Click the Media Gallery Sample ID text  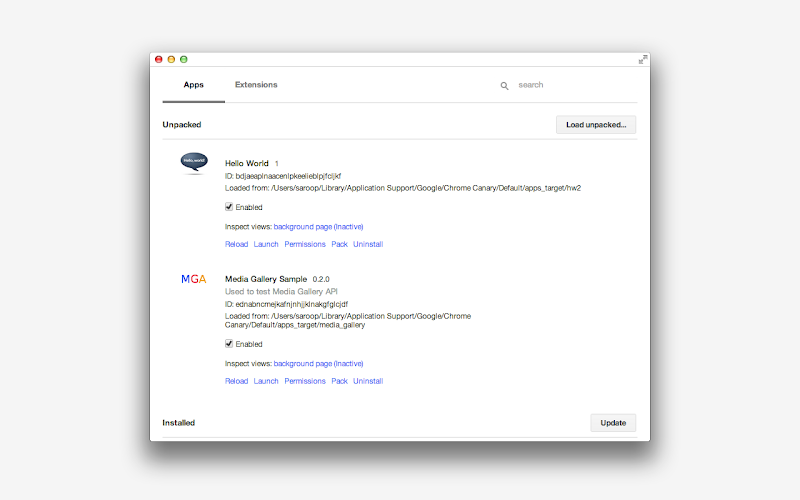tap(286, 304)
